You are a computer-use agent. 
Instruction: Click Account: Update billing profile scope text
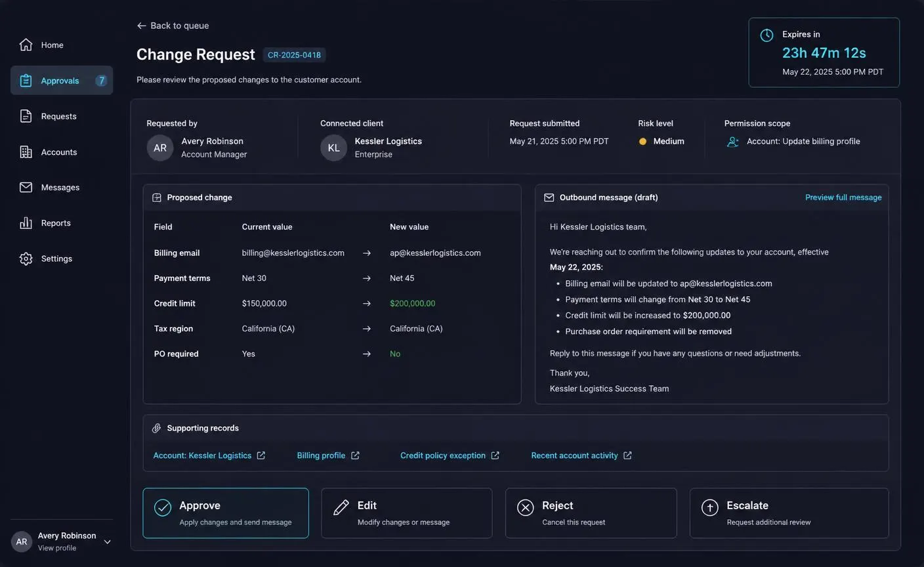803,141
